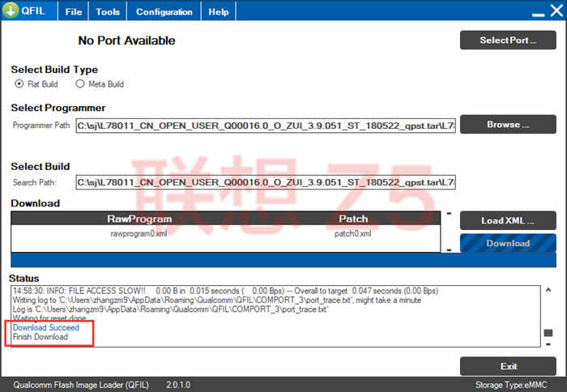Click the status log scroll down arrow
Viewport: 567px width, 392px height.
548,344
